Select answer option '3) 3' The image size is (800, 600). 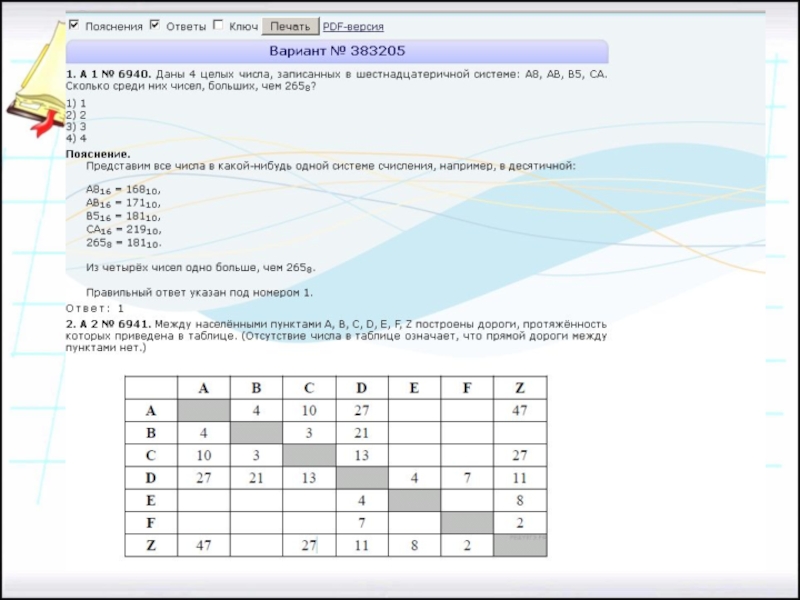(76, 127)
